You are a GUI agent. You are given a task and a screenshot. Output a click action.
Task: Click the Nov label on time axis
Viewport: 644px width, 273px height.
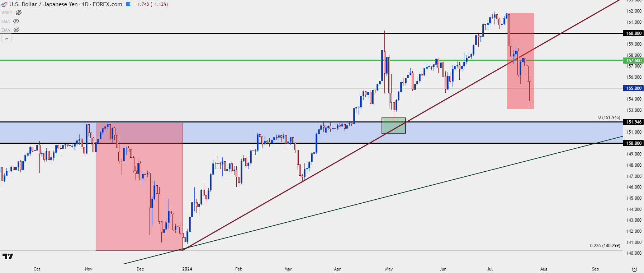[x=89, y=269]
